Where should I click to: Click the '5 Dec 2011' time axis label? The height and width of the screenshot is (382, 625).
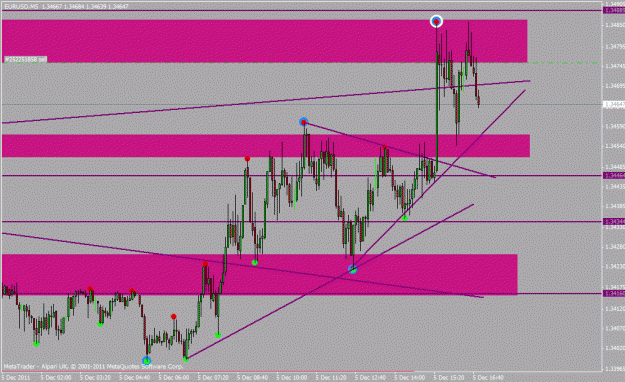(16, 377)
